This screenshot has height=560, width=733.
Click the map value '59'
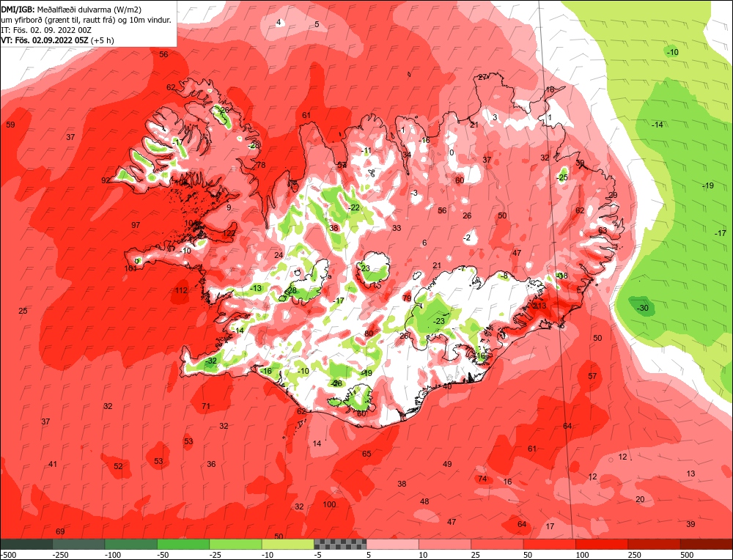coord(10,125)
